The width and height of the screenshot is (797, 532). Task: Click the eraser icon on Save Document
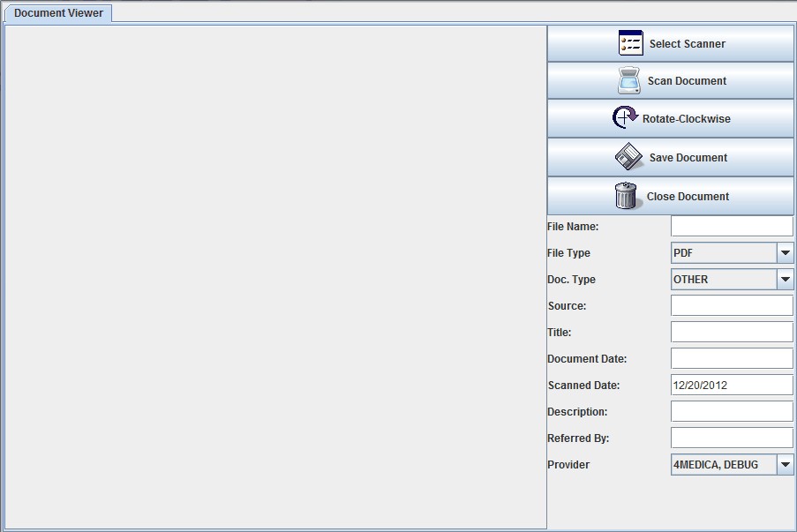(x=627, y=156)
